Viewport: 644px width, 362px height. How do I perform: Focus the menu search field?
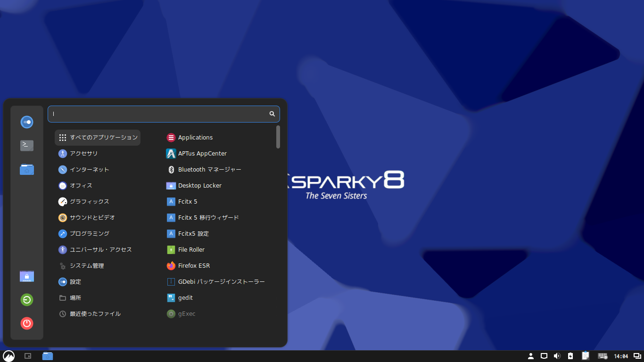pyautogui.click(x=164, y=114)
